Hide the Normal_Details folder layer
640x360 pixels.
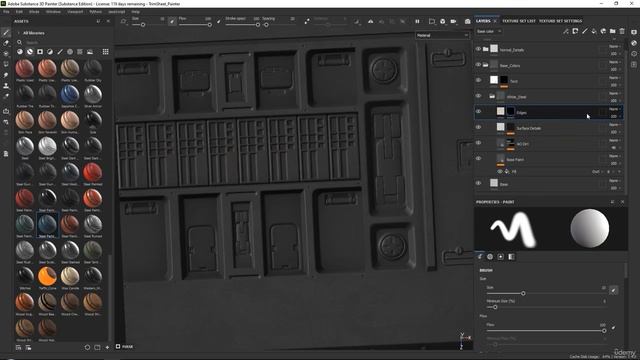coord(478,49)
